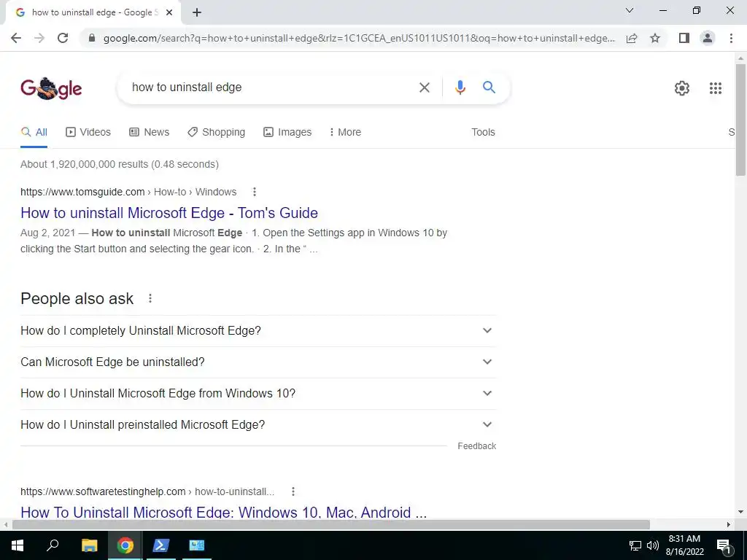The height and width of the screenshot is (560, 747).
Task: Open a new tab with the plus button
Action: (197, 12)
